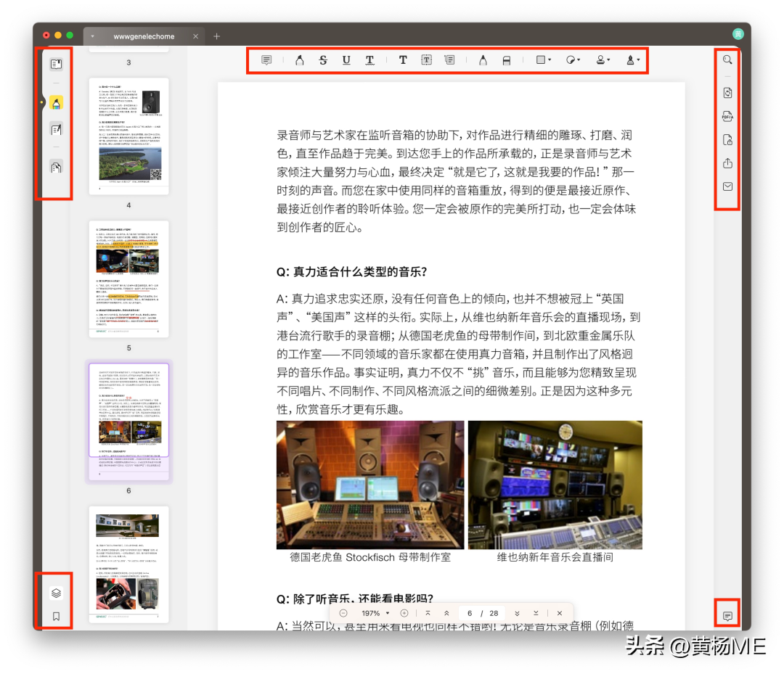Image resolution: width=784 pixels, height=674 pixels.
Task: Click the current page number 6 field
Action: point(470,613)
